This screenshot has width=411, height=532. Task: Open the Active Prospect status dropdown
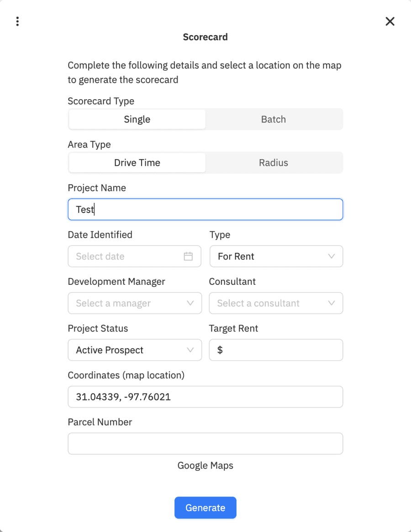pyautogui.click(x=135, y=350)
